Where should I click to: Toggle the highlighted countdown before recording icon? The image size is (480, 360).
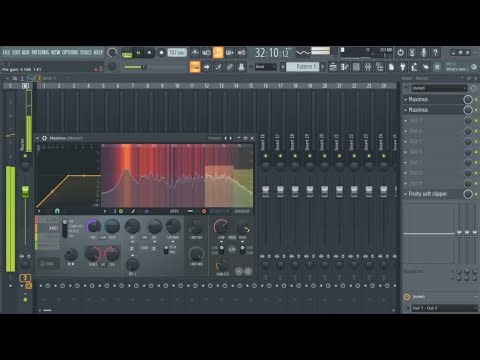(218, 52)
